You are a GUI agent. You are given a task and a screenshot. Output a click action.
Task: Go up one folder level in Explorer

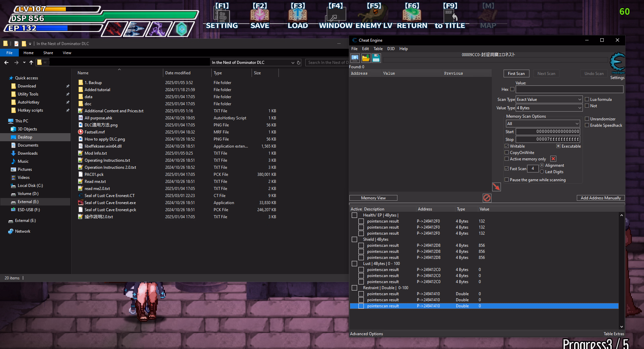[31, 63]
